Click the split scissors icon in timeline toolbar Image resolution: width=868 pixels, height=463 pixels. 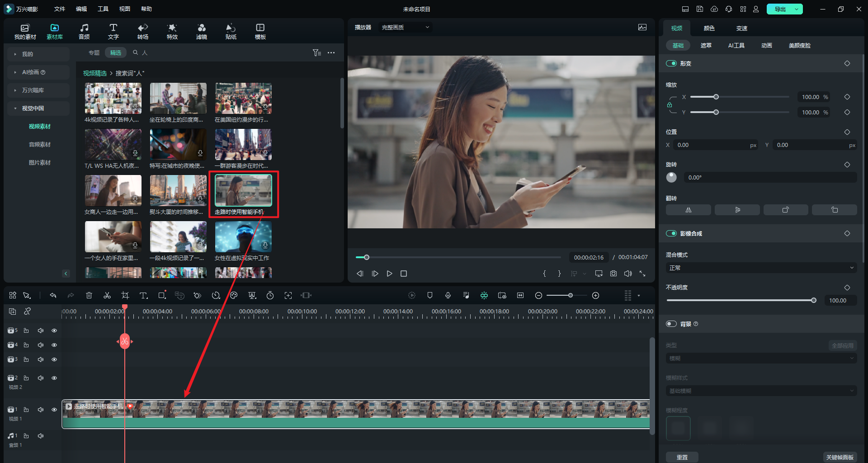[x=107, y=295]
